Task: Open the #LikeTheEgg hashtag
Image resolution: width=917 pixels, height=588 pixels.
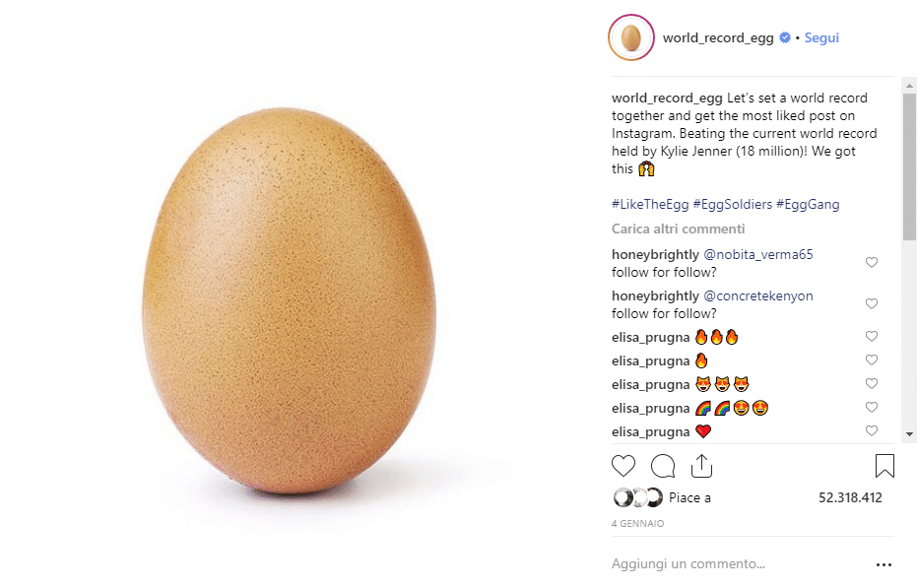Action: (x=648, y=204)
